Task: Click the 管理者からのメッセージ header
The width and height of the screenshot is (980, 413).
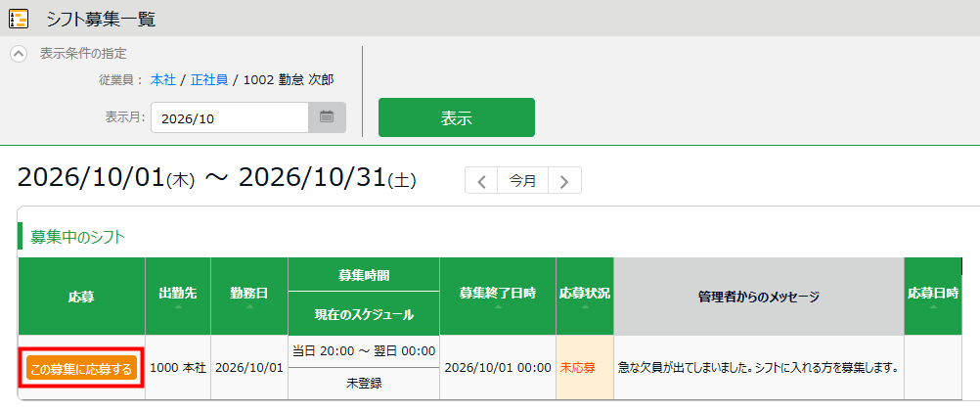Action: click(x=759, y=296)
